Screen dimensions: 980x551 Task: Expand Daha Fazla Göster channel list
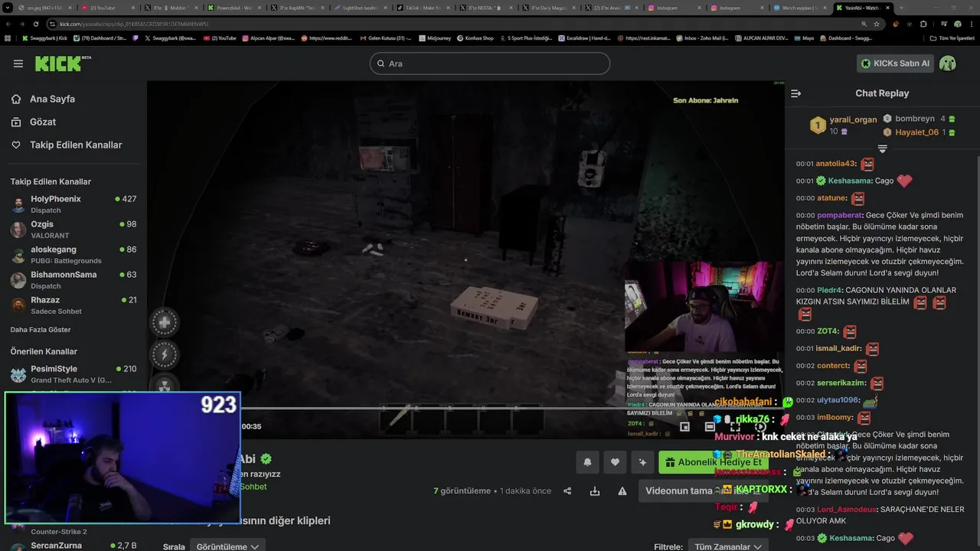point(41,330)
